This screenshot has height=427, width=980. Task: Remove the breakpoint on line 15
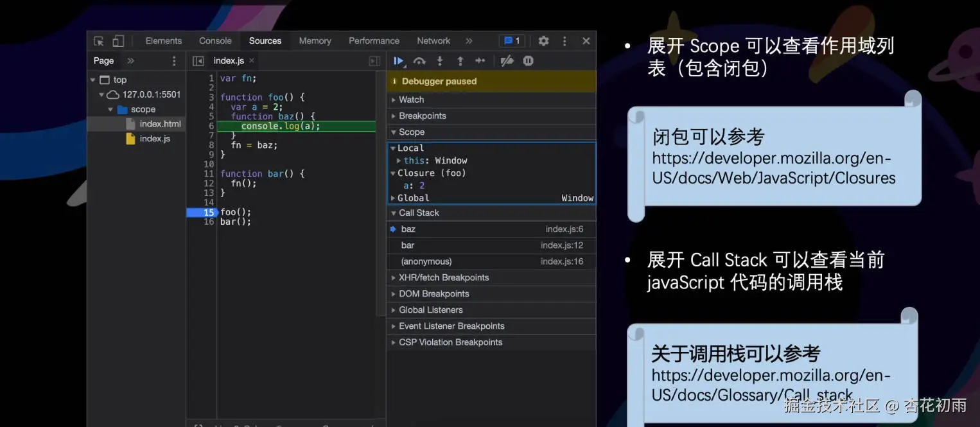tap(202, 213)
